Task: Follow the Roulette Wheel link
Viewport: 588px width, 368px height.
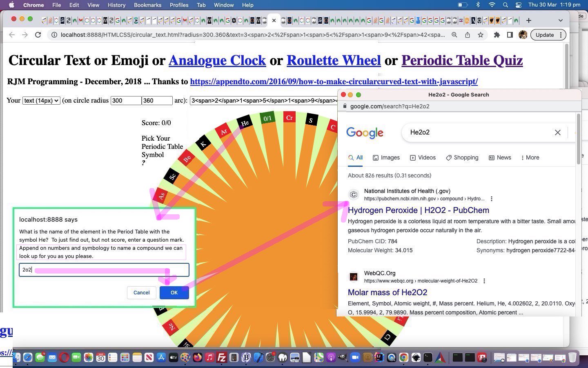Action: pyautogui.click(x=334, y=61)
